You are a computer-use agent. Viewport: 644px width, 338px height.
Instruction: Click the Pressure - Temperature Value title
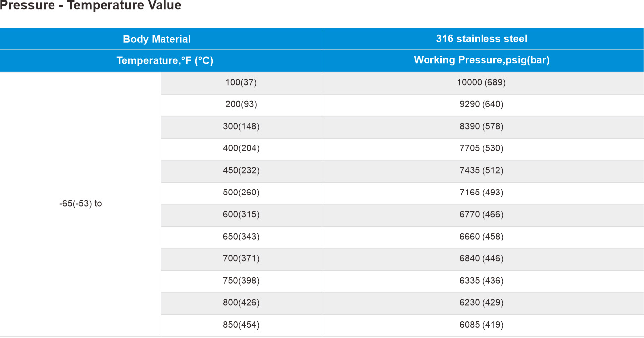[91, 6]
